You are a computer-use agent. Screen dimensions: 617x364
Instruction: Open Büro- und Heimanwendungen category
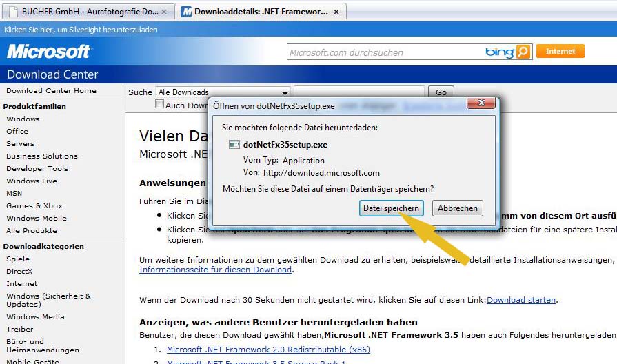[43, 345]
